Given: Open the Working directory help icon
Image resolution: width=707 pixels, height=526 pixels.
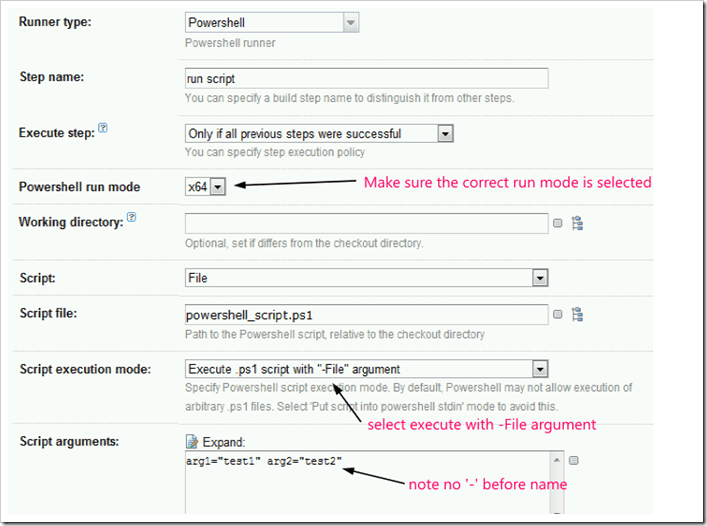Looking at the screenshot, I should point(132,218).
